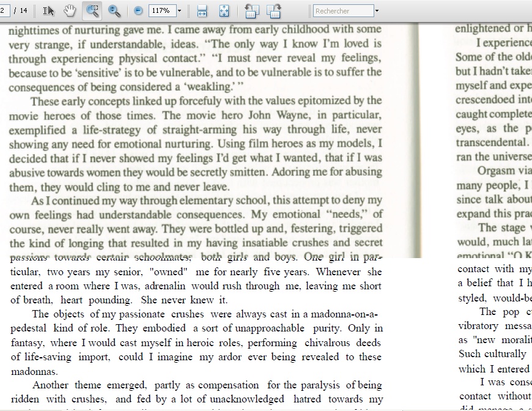Screen dimensions: 532x411
Task: Select the Dynamic Zoom magnifier tool
Action: click(114, 11)
